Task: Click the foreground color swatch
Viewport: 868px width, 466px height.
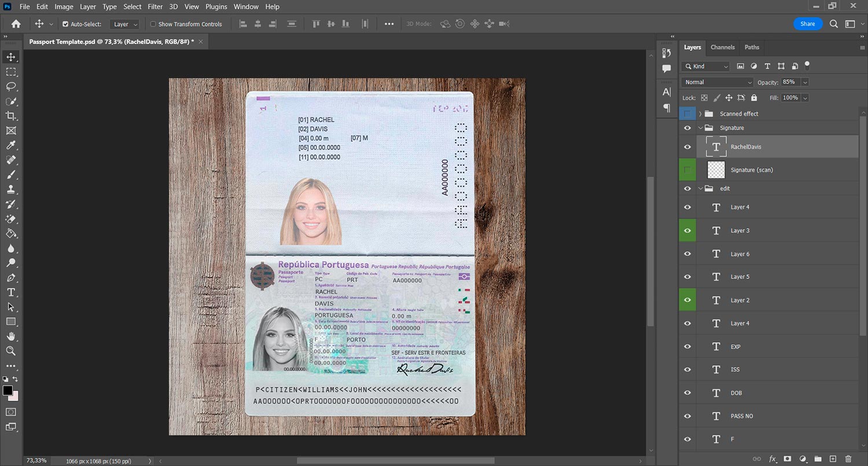Action: [x=8, y=391]
